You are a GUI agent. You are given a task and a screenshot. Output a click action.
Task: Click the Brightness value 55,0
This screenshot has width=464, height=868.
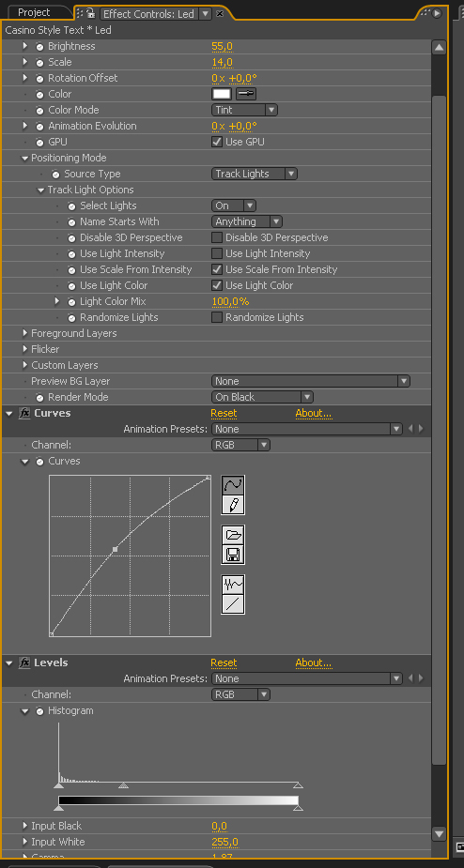223,47
